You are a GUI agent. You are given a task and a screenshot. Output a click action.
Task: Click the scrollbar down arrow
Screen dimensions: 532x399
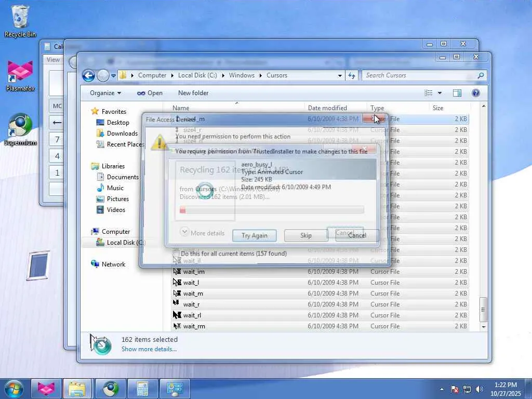tap(484, 327)
